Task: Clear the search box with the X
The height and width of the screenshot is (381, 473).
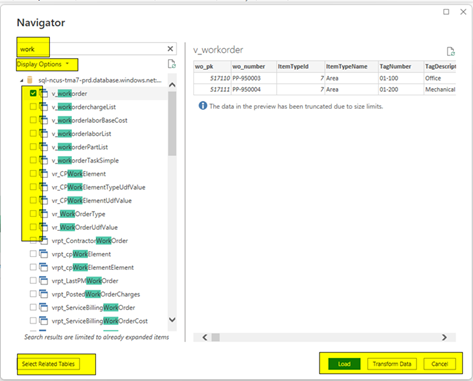Action: point(170,49)
